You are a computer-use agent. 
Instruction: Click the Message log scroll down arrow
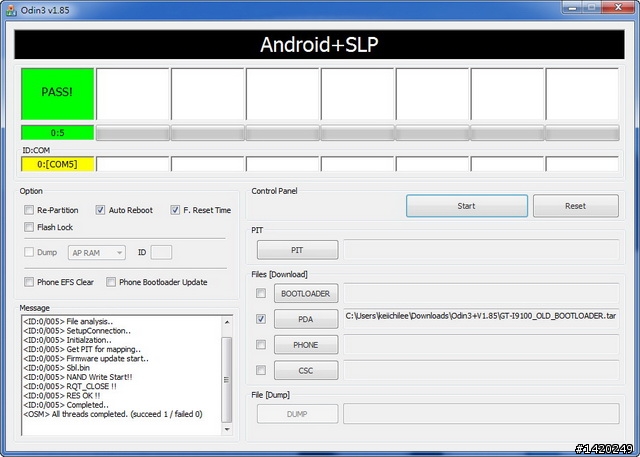[227, 429]
